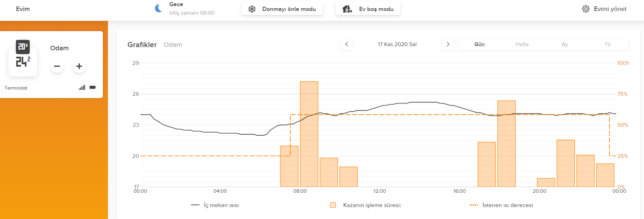644x219 pixels.
Task: Check the thermostat signal strength icon
Action: click(82, 87)
